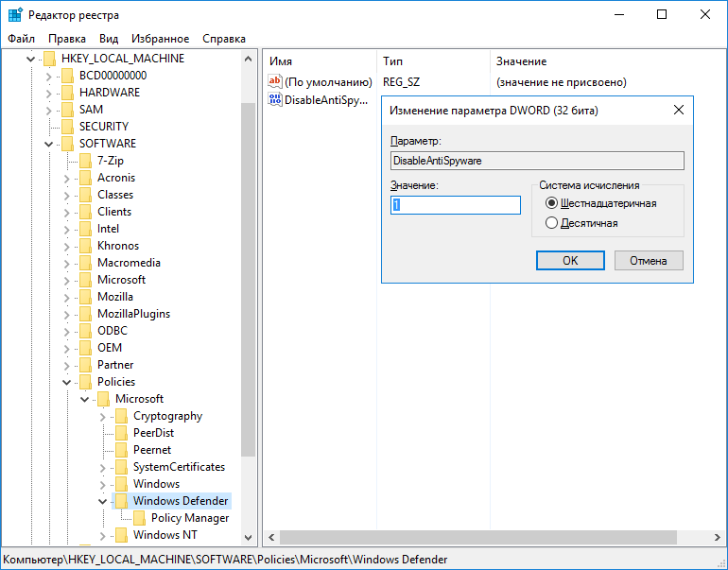Screen dimensions: 728x570
Task: Click the 7-Zip key folder icon
Action: coord(85,161)
